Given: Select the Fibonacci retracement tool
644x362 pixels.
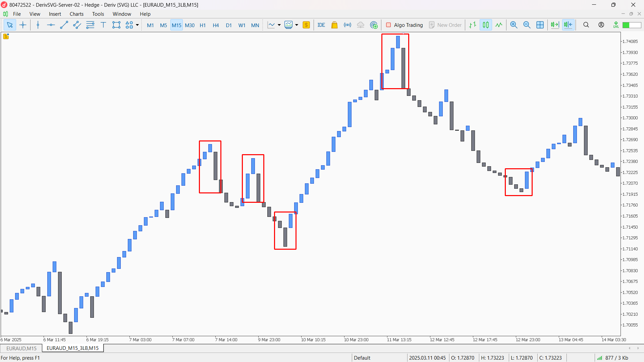Looking at the screenshot, I should (x=90, y=25).
